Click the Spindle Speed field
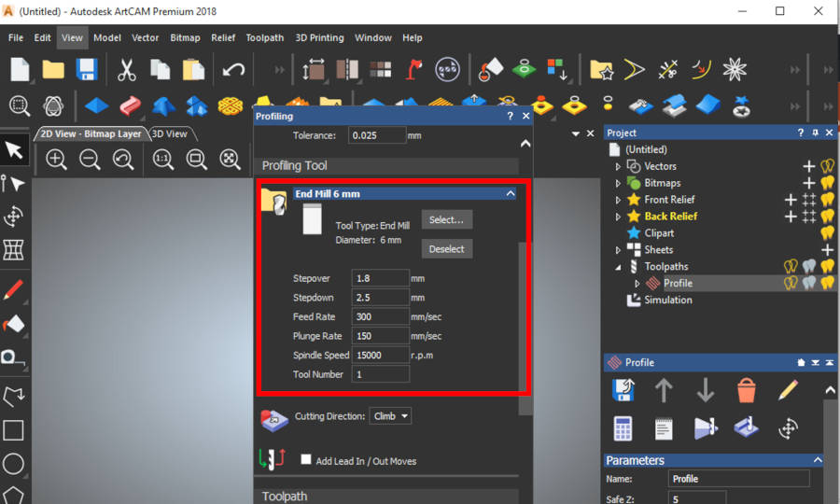 click(x=381, y=355)
